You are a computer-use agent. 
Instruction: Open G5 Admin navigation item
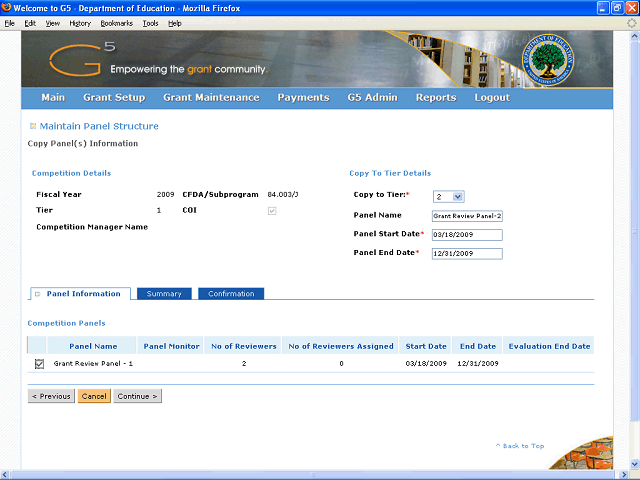tap(372, 98)
